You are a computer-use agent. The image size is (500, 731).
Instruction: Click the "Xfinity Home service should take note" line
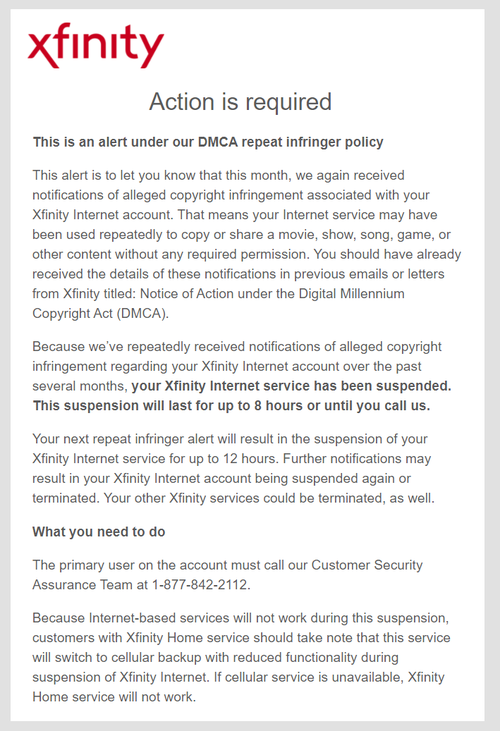[241, 638]
